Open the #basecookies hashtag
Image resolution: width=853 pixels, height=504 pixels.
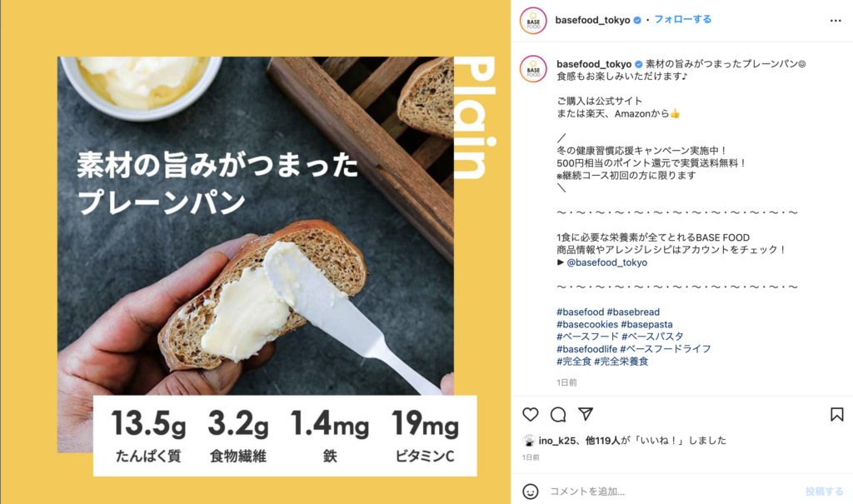point(587,324)
